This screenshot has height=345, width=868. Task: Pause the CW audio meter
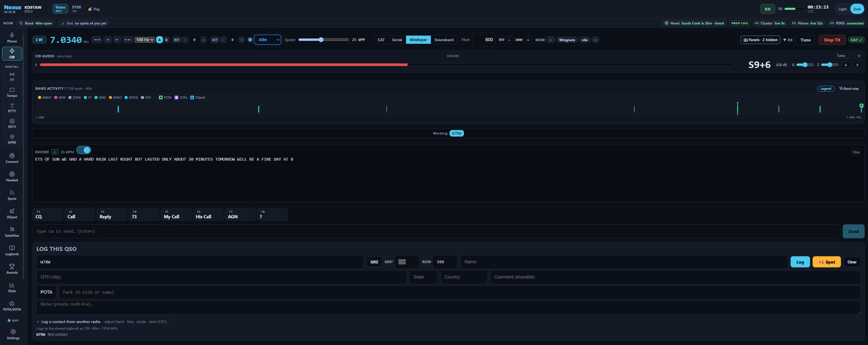pos(857,65)
